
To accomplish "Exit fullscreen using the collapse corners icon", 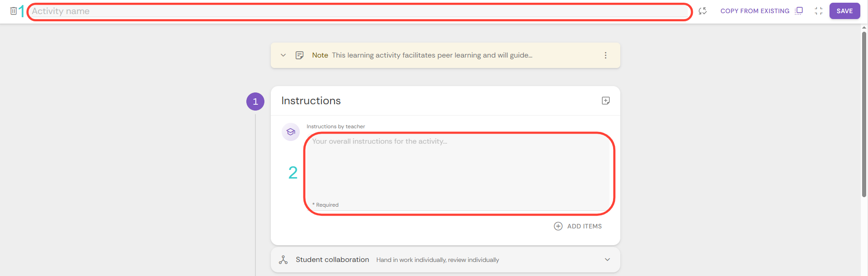I will click(818, 11).
